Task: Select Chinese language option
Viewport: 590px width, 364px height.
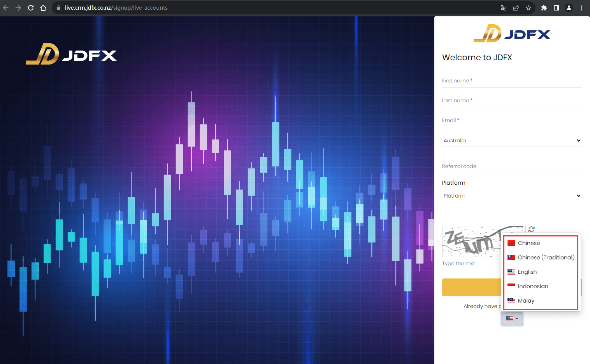Action: [x=540, y=243]
